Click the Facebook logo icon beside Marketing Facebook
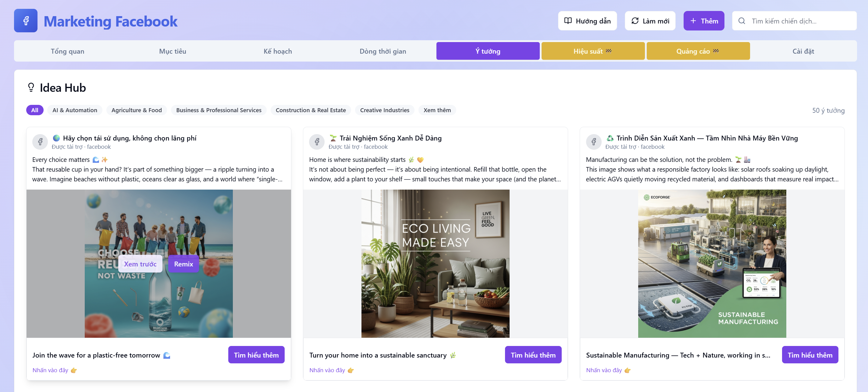Image resolution: width=868 pixels, height=392 pixels. click(26, 21)
